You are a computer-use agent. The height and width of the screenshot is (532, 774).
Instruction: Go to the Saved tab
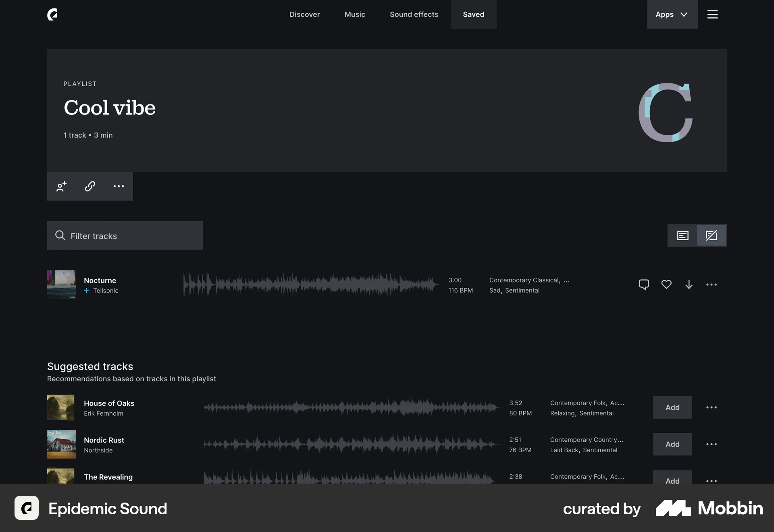pos(473,15)
